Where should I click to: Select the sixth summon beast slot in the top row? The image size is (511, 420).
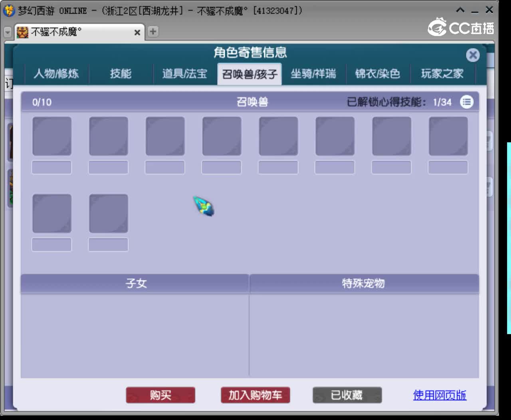coord(335,136)
